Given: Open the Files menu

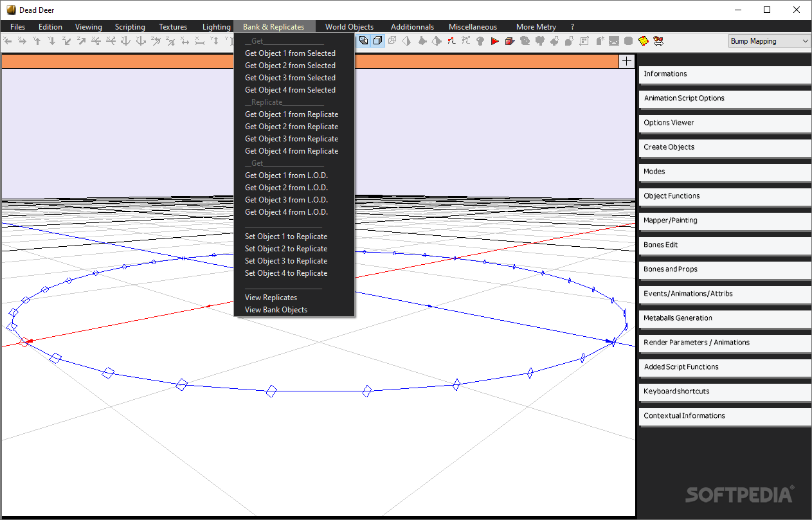Looking at the screenshot, I should [x=18, y=27].
